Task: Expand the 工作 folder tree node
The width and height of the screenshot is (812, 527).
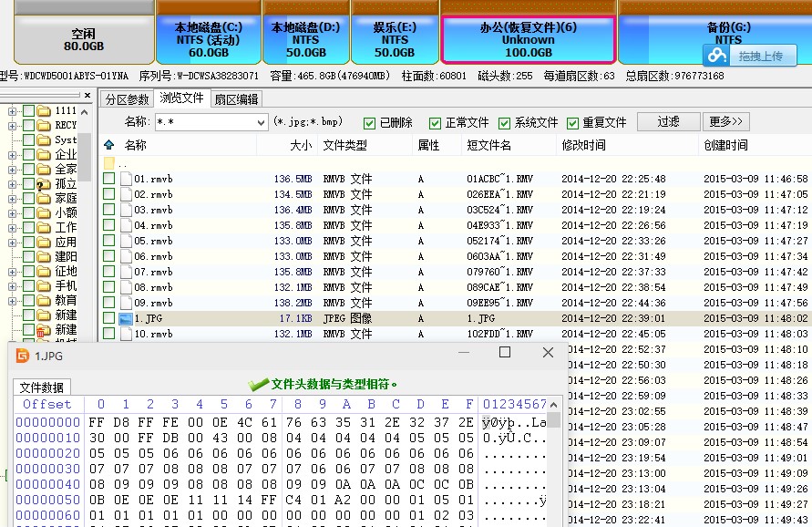Action: click(x=13, y=228)
